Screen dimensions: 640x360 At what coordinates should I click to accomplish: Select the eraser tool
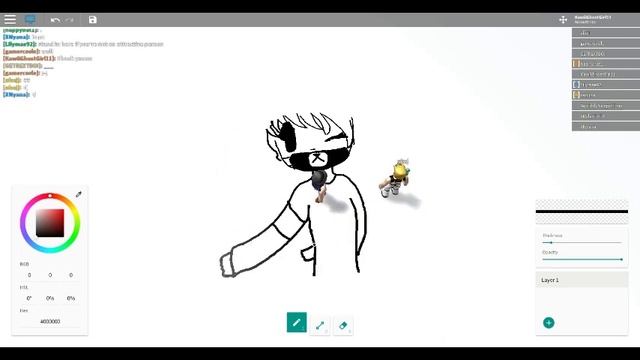pyautogui.click(x=343, y=325)
